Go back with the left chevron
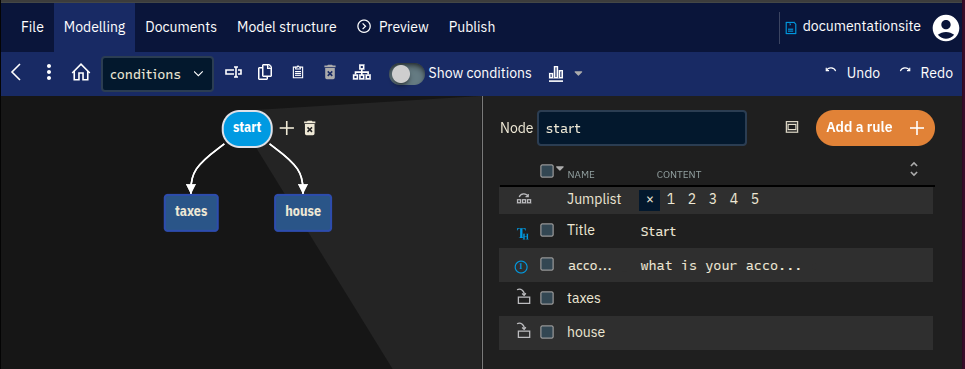Viewport: 965px width, 369px height. coord(17,73)
